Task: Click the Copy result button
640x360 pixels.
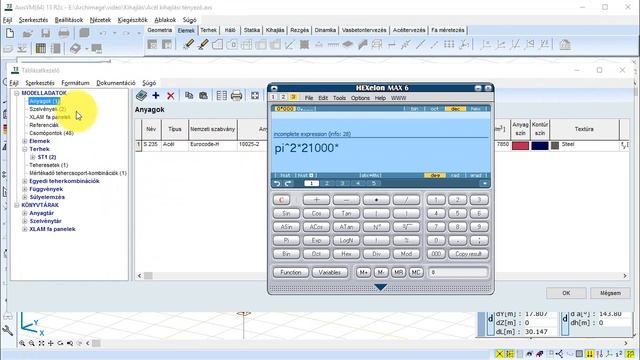Action: coord(468,254)
